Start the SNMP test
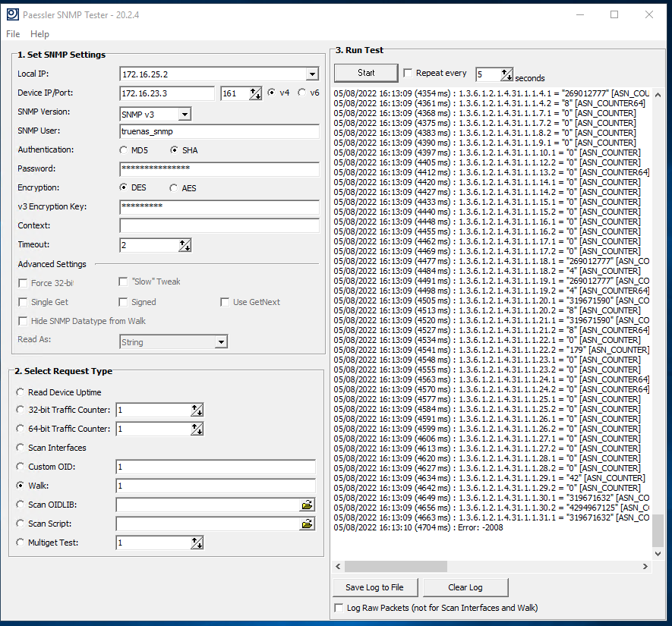 point(366,73)
